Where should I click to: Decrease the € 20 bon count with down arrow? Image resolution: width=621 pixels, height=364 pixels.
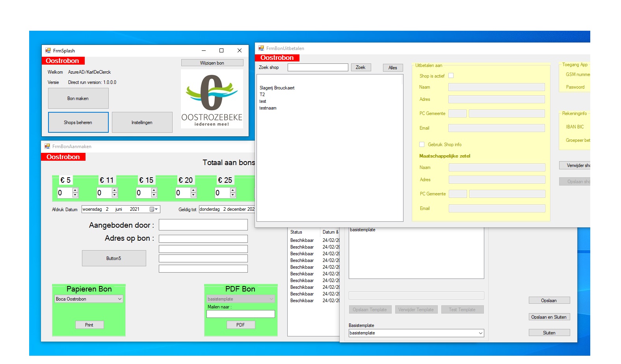(x=193, y=195)
